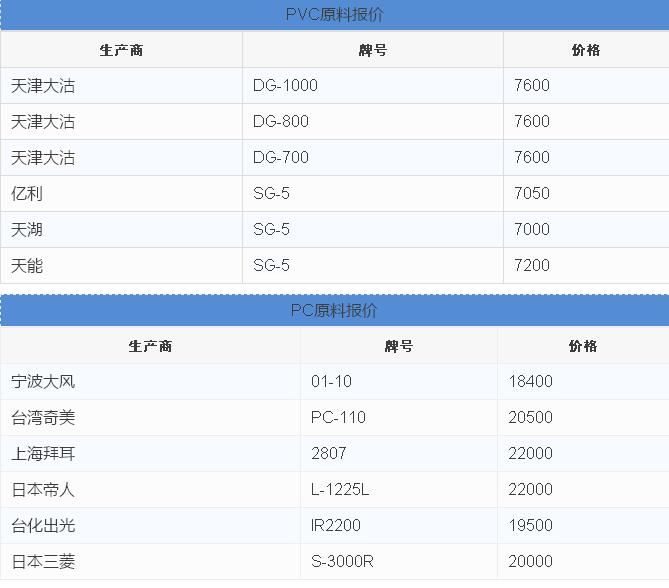Select 天津大沽 in the DG-800 row
669x588 pixels.
pos(121,122)
